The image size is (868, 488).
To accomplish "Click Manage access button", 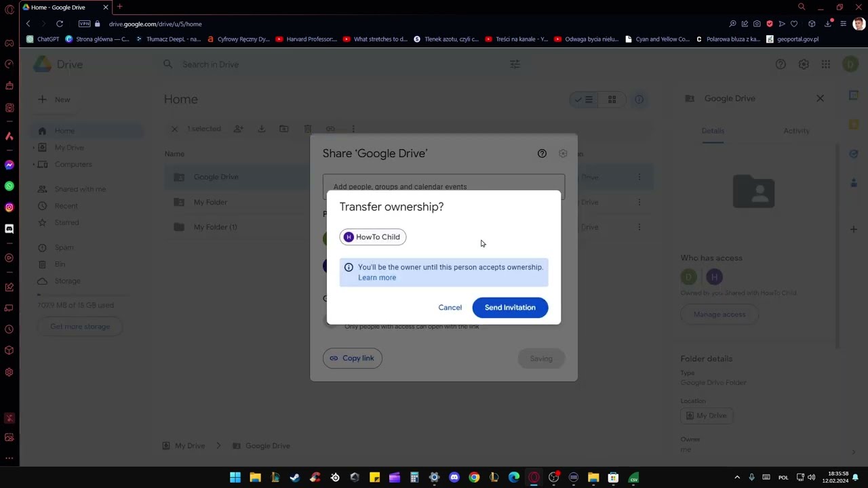I will point(719,314).
